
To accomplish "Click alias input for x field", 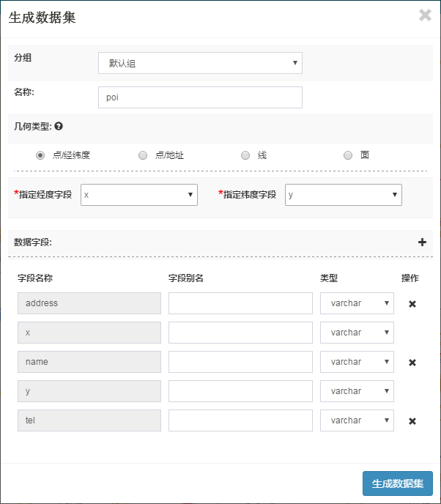I will pos(240,333).
